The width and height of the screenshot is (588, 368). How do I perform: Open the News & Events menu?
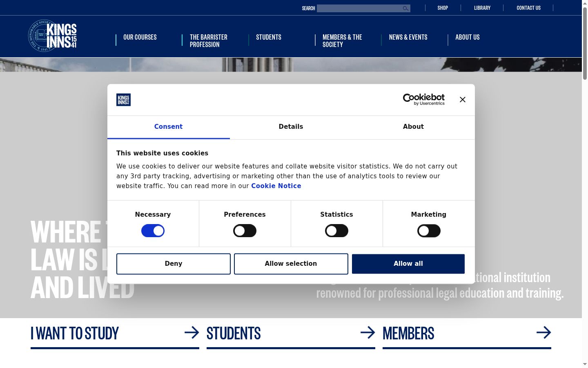pyautogui.click(x=408, y=37)
